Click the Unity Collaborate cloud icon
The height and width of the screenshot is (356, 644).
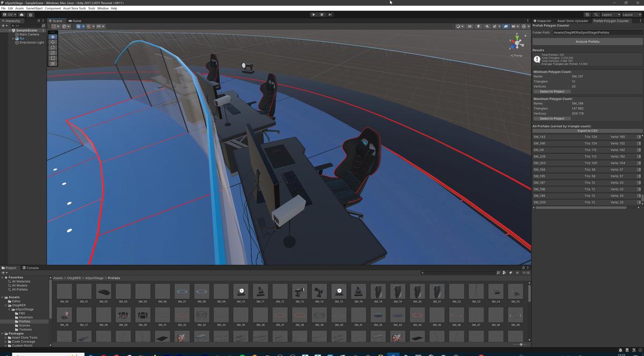click(x=21, y=14)
